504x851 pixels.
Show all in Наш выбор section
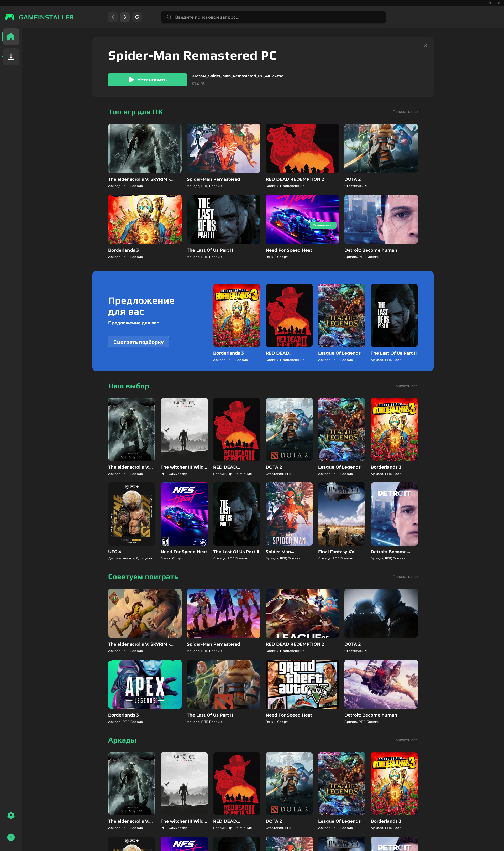[405, 386]
